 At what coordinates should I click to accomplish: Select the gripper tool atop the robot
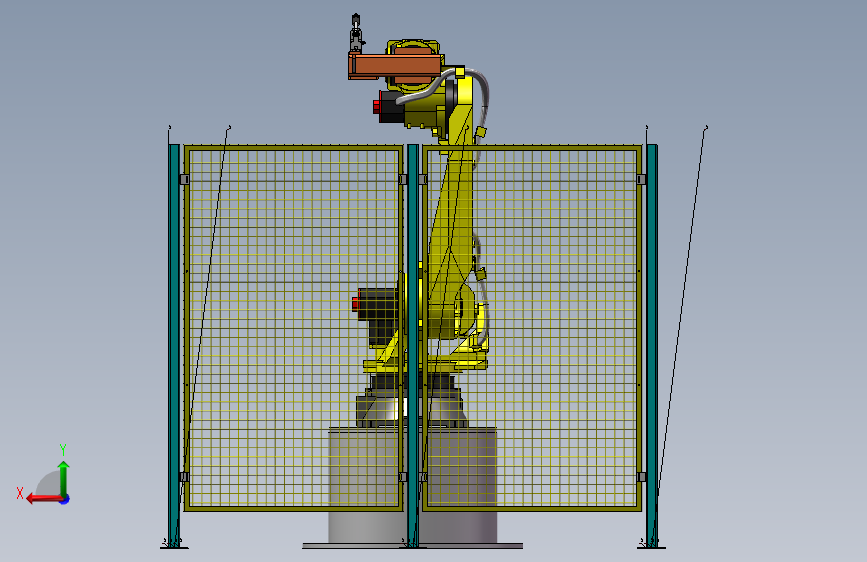coord(356,33)
